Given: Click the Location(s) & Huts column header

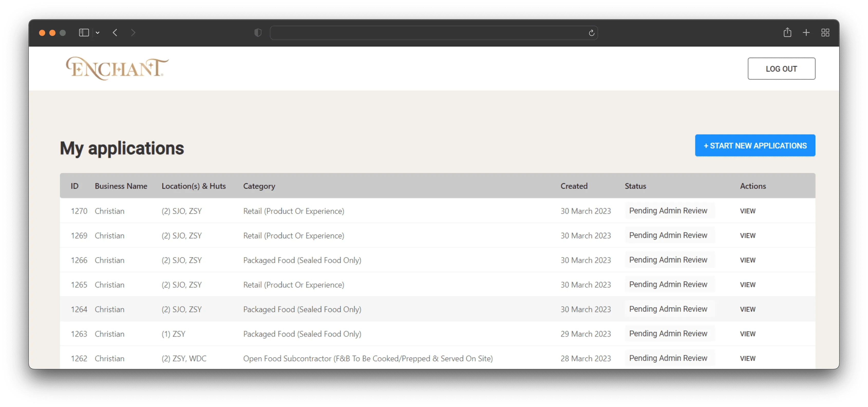Looking at the screenshot, I should point(193,186).
